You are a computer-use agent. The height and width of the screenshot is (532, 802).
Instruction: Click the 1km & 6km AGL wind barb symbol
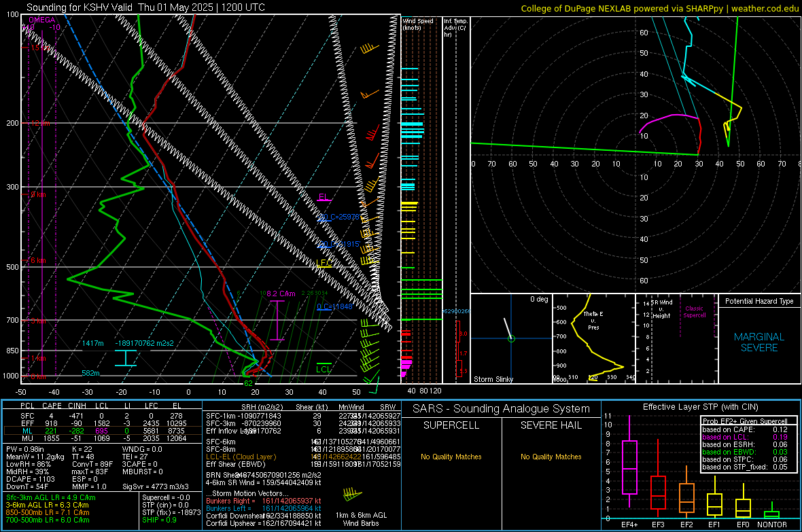click(x=352, y=495)
